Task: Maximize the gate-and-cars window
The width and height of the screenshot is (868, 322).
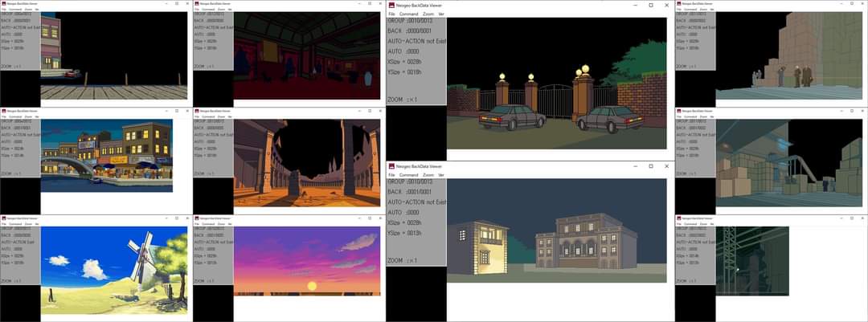Action: (650, 5)
